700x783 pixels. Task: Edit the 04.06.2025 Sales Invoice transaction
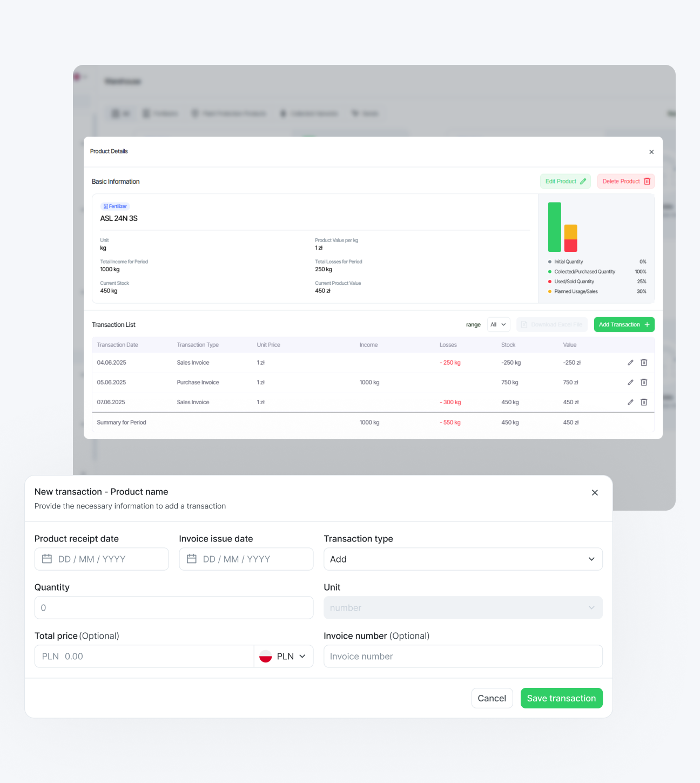630,363
